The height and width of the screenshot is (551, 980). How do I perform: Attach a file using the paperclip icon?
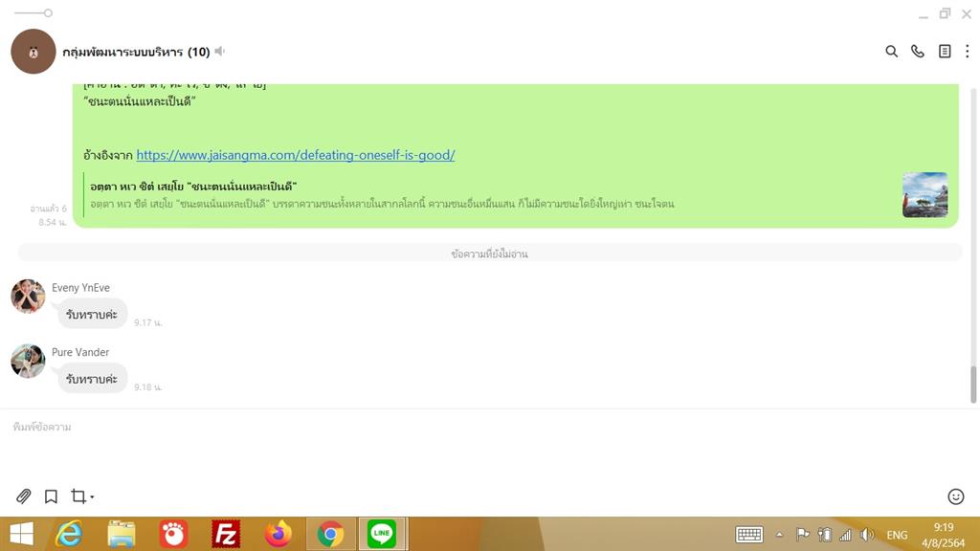[24, 496]
